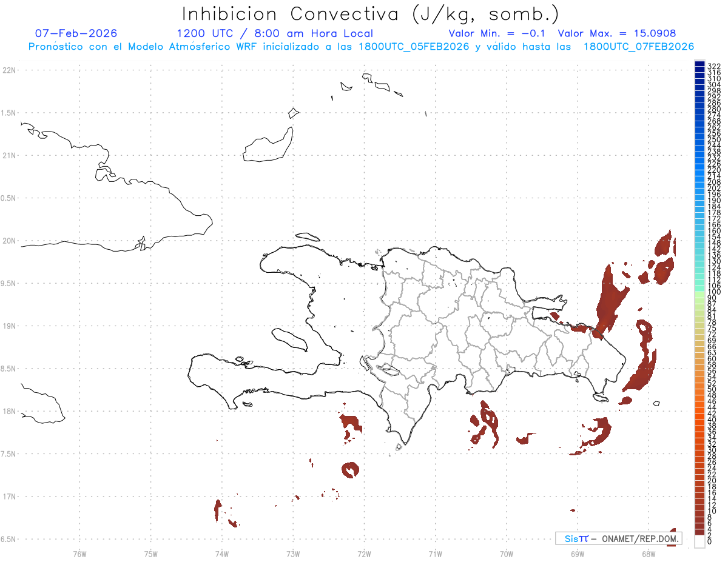Viewport: 728px width, 562px height.
Task: Click the "1800UTC_07FEB2026" valid-until time
Action: click(x=639, y=47)
